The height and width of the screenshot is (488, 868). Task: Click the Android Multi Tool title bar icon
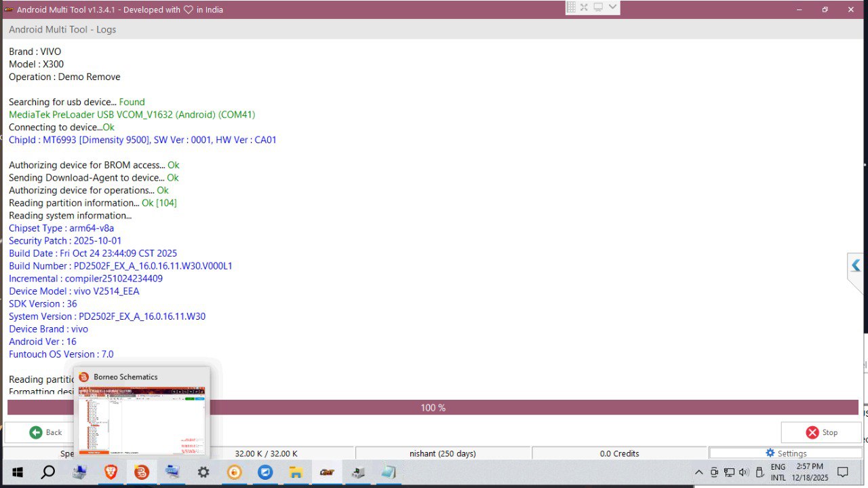[x=9, y=10]
